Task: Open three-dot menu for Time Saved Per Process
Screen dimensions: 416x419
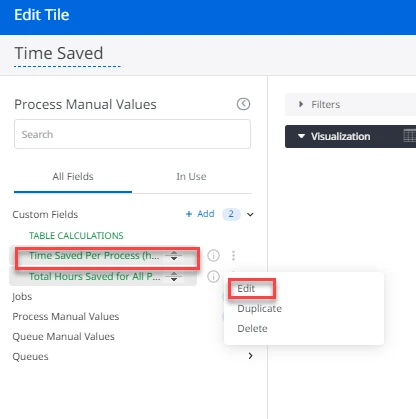Action: 233,256
